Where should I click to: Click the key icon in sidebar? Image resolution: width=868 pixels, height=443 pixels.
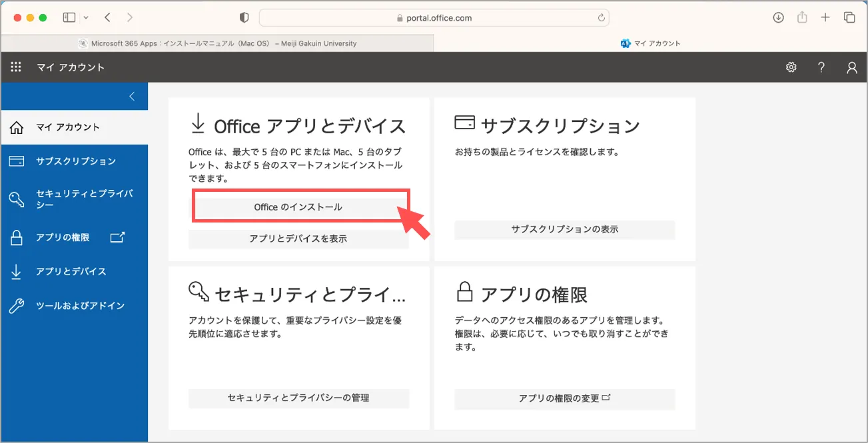(17, 199)
